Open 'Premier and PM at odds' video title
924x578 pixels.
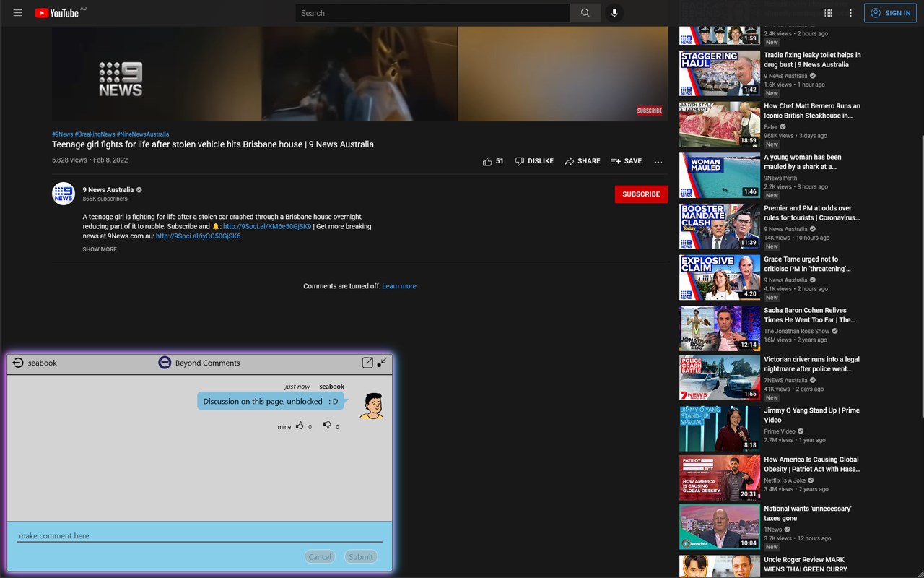(x=812, y=213)
